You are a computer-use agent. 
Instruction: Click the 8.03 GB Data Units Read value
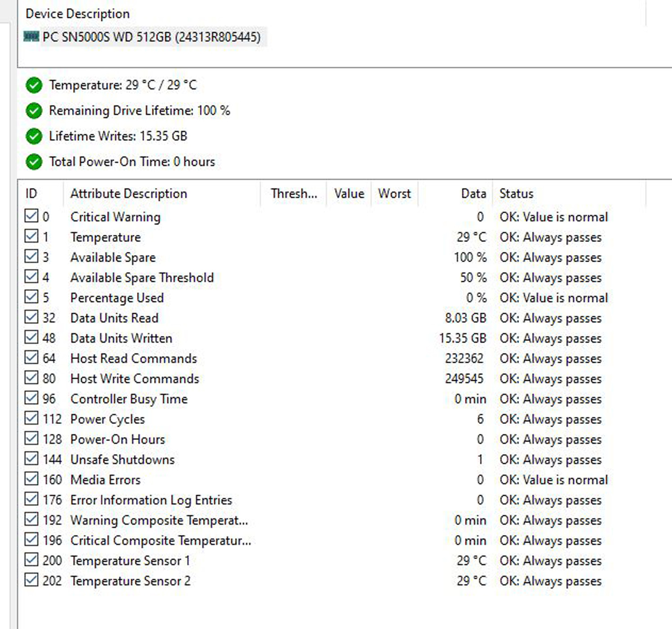[x=465, y=318]
